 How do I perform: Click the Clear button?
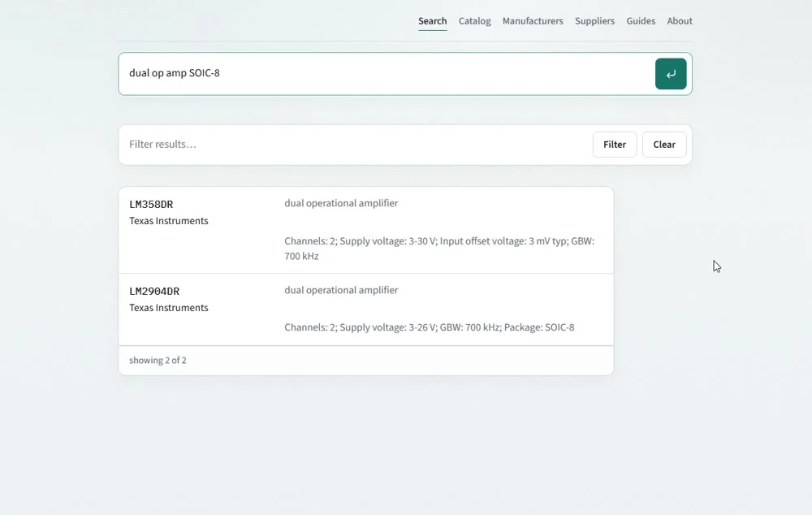click(664, 145)
